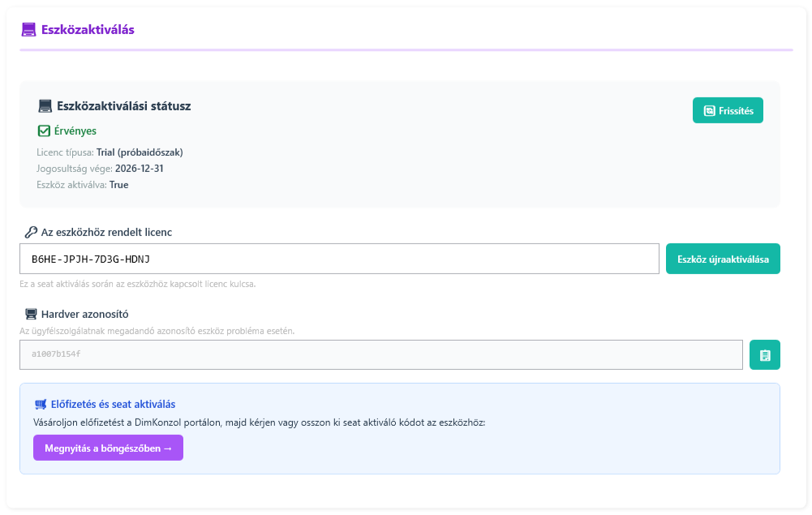Click the shopping cart icon in the subscription box

(x=41, y=404)
